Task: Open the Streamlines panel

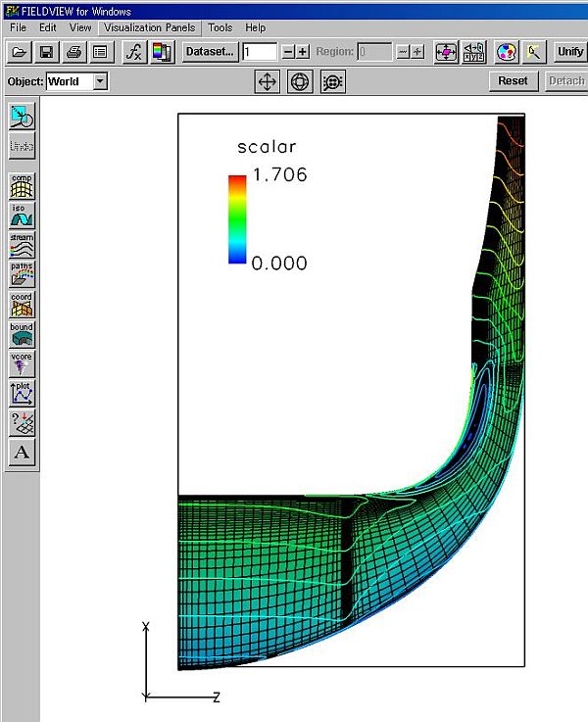Action: click(22, 244)
